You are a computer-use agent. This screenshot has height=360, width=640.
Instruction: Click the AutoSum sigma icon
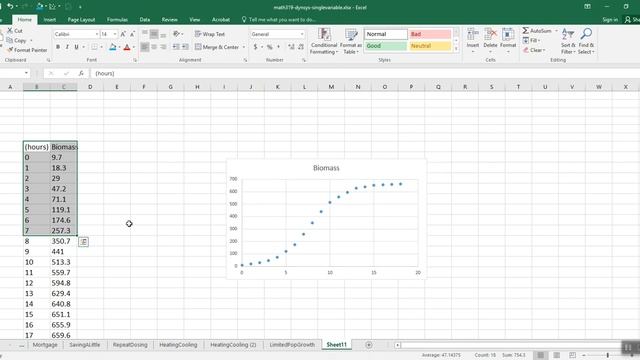point(526,31)
